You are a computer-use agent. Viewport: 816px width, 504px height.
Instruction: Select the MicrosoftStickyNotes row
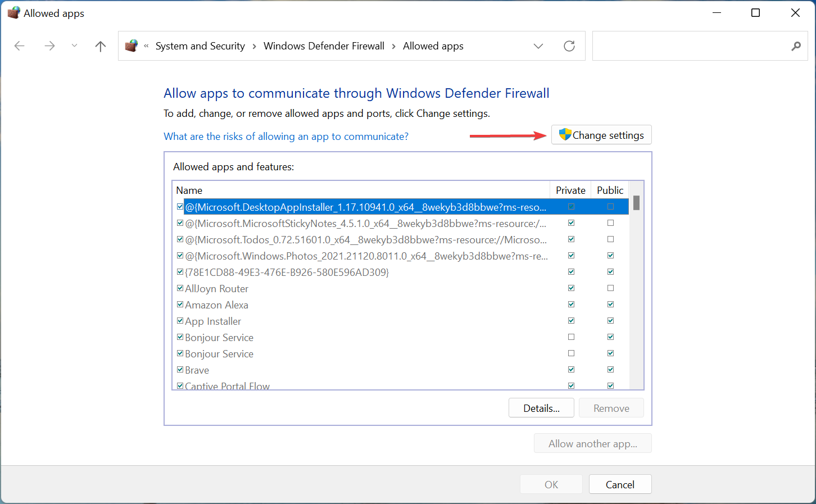coord(401,223)
